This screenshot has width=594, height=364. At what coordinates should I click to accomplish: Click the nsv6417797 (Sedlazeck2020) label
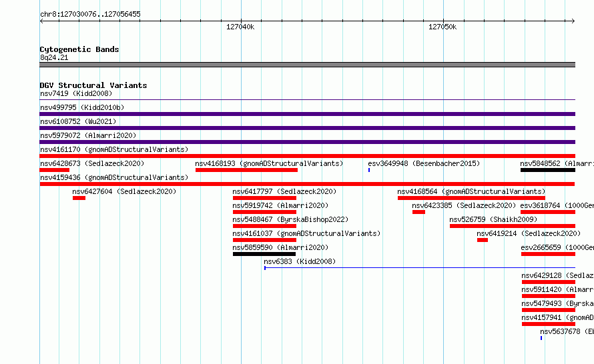[284, 191]
